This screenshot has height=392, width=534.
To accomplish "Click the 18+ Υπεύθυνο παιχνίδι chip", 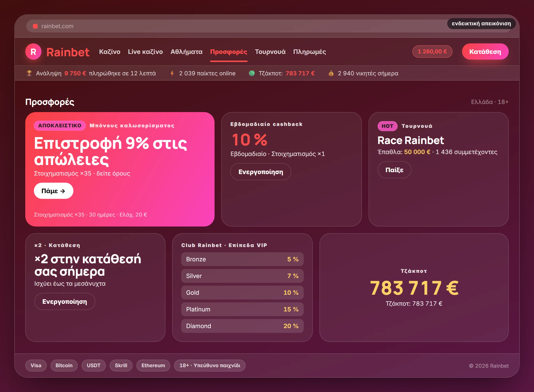I will point(210,365).
